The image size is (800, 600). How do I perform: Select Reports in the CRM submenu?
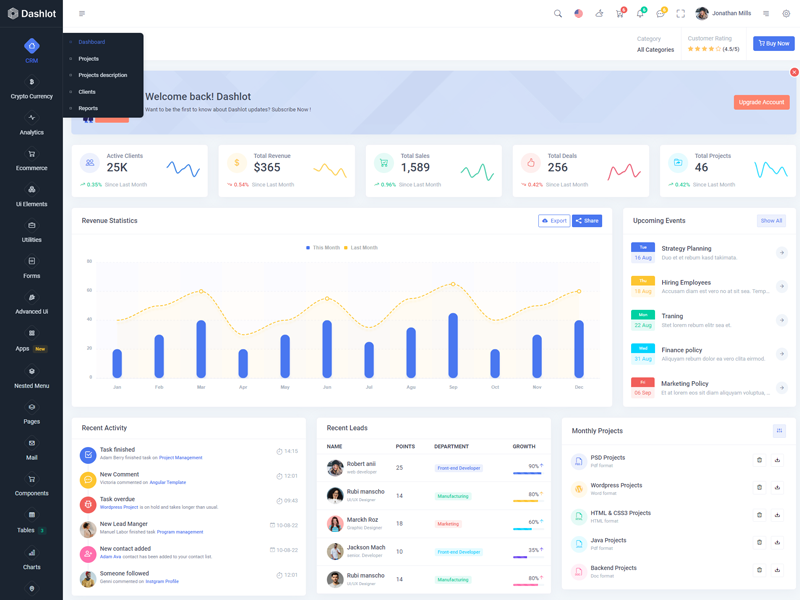pos(88,108)
